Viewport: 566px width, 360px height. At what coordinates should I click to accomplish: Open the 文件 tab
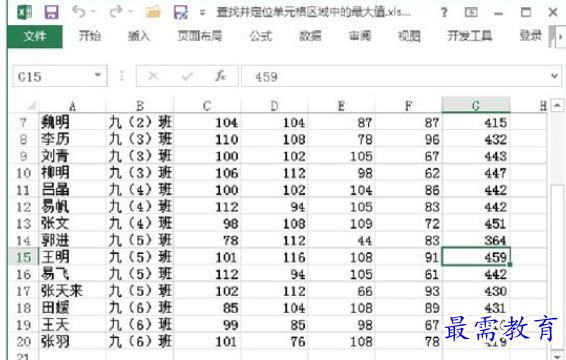coord(35,36)
